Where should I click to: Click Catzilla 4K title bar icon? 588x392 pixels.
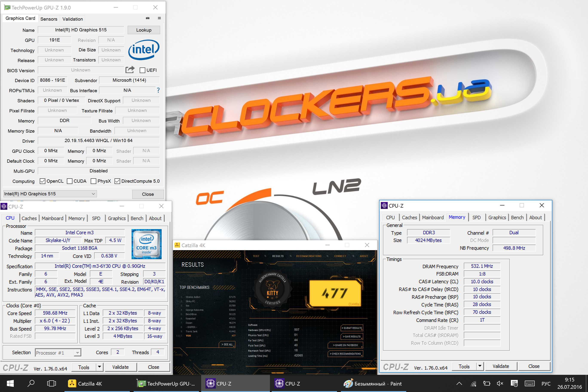(x=177, y=245)
